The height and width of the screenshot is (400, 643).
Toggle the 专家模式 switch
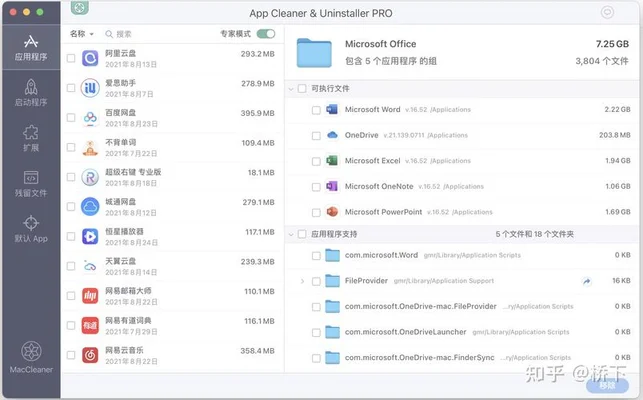[266, 34]
